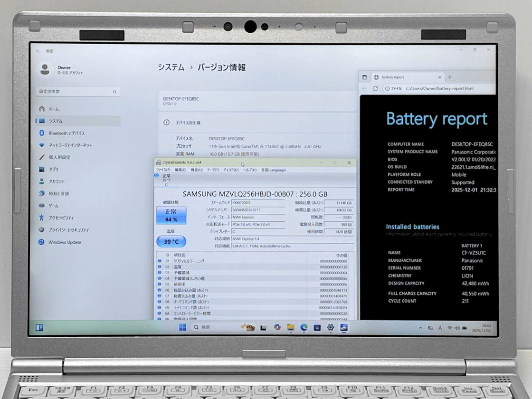Open 機能(U) menu in CrystalDiskInfo

click(196, 170)
